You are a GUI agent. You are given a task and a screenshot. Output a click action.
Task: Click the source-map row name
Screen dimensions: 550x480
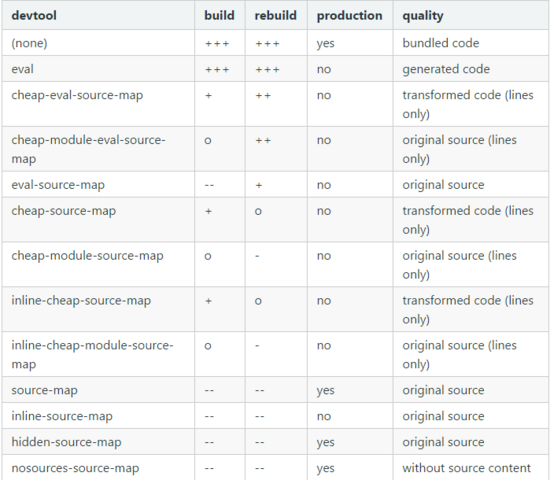(x=44, y=390)
